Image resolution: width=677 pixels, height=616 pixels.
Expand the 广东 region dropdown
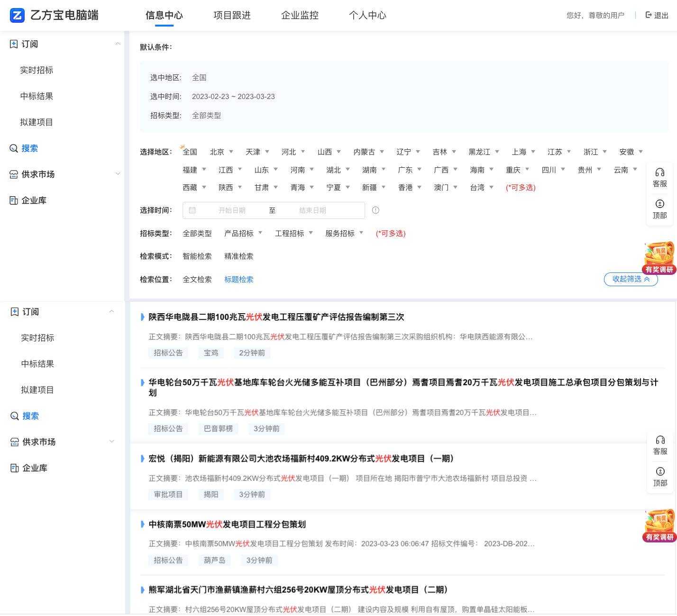[410, 170]
